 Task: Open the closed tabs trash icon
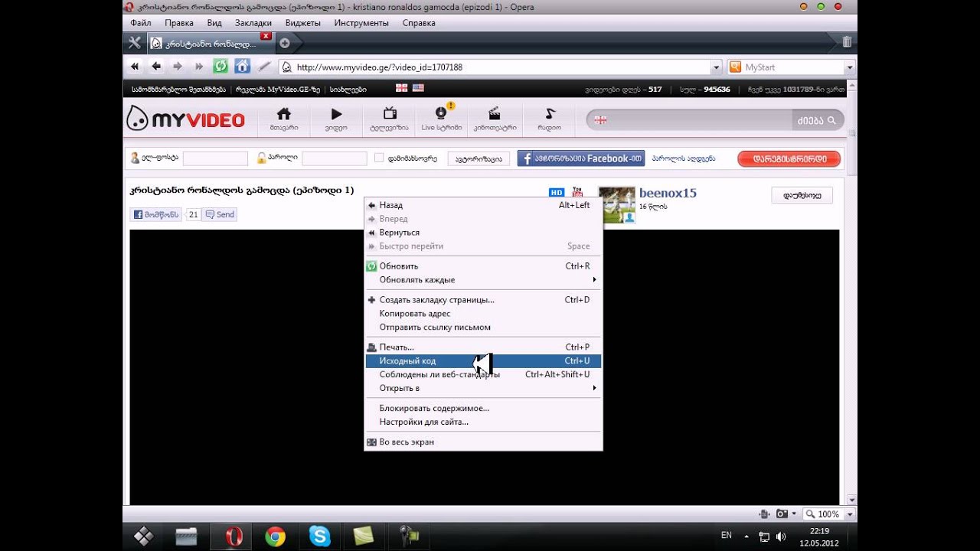tap(847, 42)
